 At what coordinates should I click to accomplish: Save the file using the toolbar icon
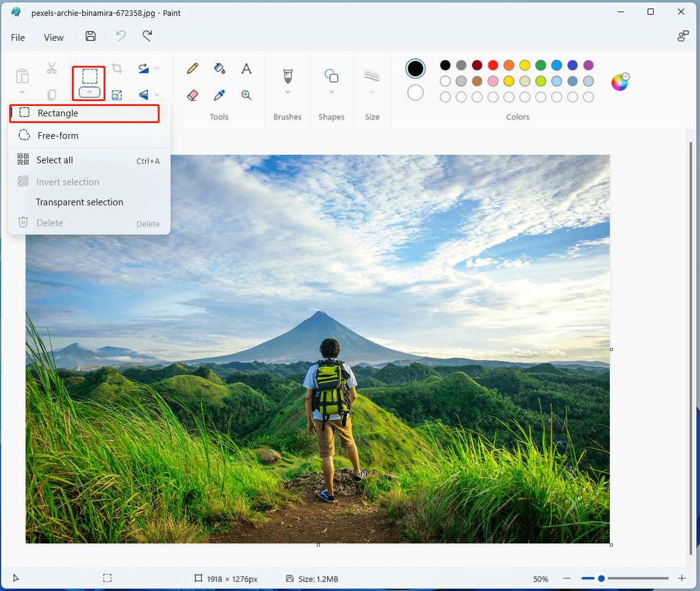click(x=90, y=37)
